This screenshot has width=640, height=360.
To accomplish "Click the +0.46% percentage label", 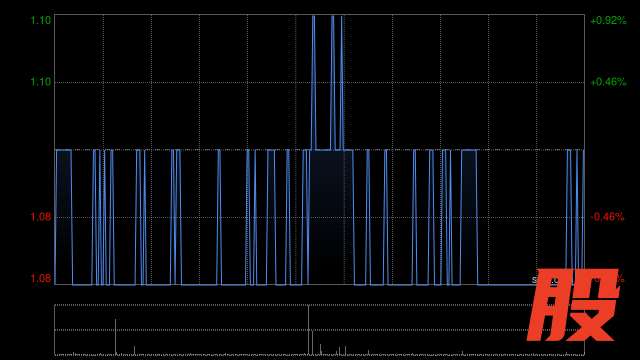I will [608, 82].
